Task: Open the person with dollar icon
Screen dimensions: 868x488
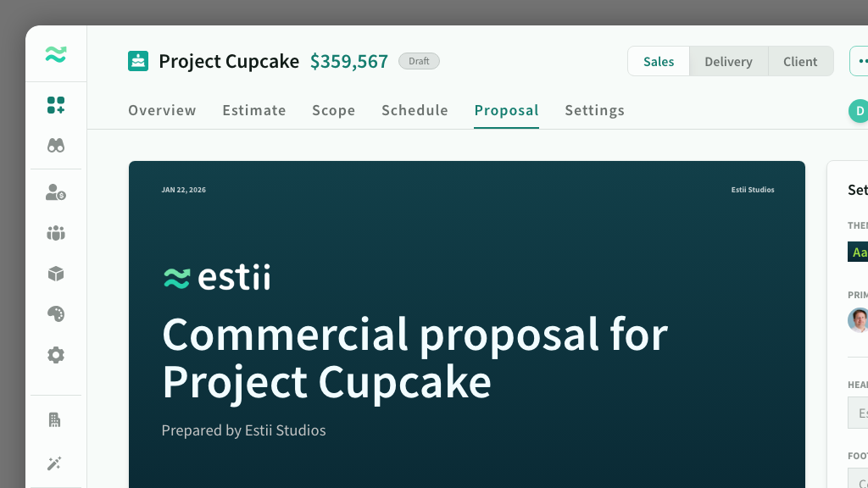Action: pyautogui.click(x=56, y=192)
